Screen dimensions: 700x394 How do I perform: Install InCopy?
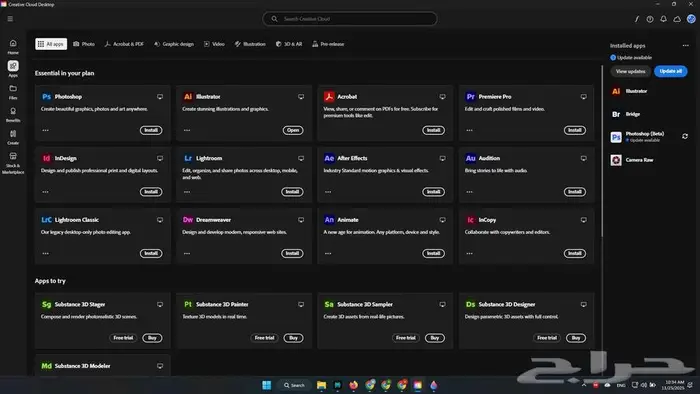click(x=575, y=253)
